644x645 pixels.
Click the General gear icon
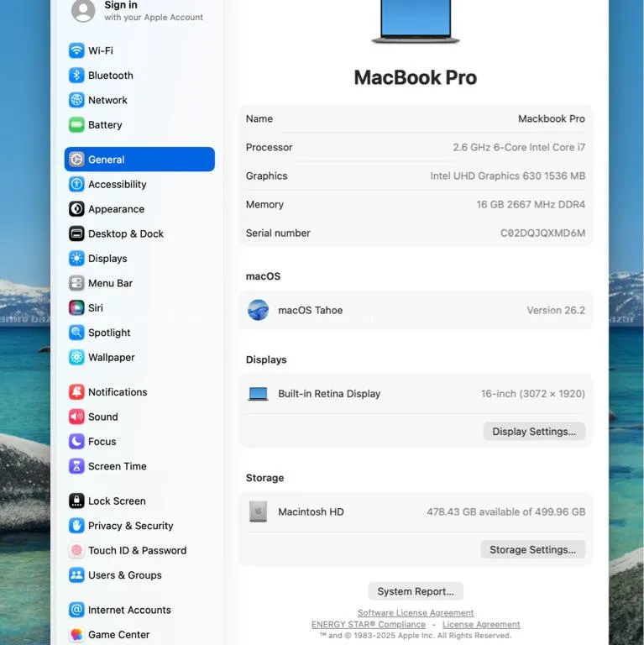point(76,160)
